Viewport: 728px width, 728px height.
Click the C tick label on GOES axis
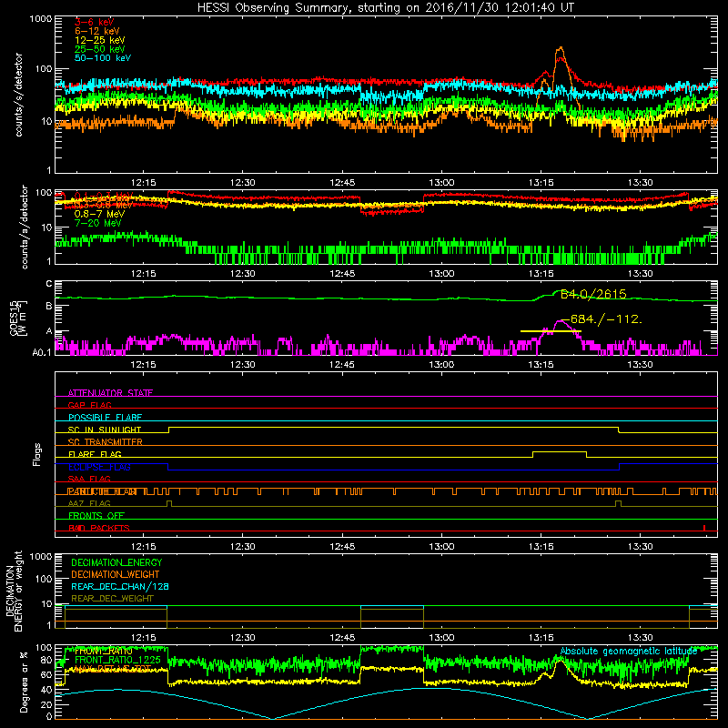click(49, 284)
